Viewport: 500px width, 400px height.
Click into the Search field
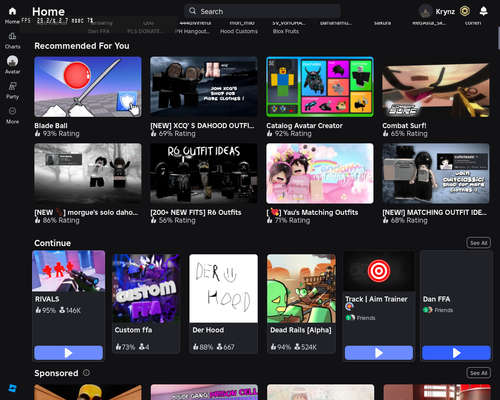(x=262, y=11)
